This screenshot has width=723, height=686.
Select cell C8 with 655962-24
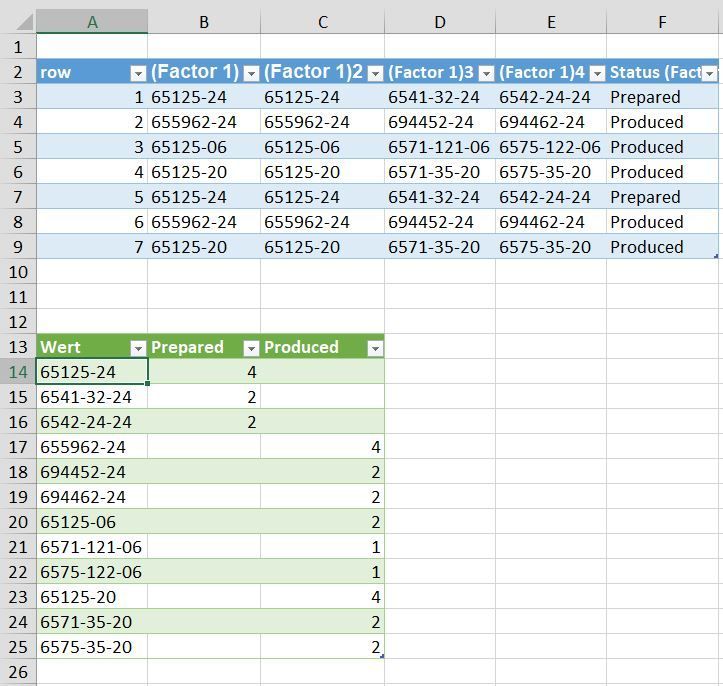322,222
